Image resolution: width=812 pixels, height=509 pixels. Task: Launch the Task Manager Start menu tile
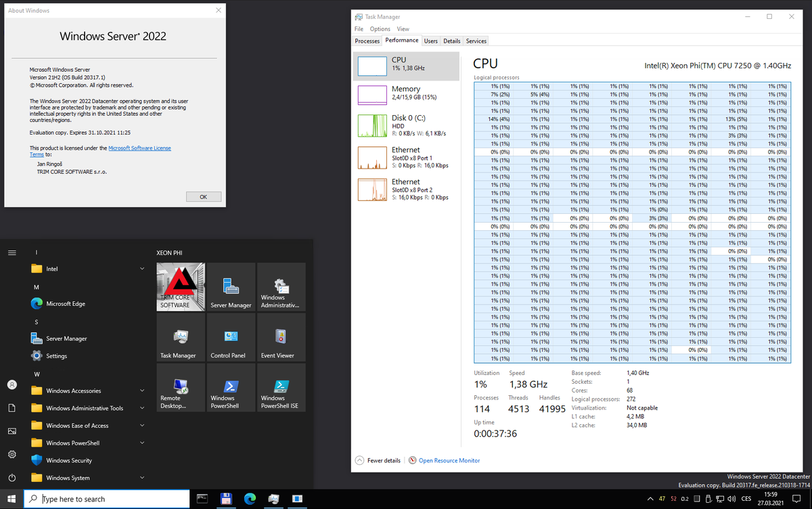(181, 338)
